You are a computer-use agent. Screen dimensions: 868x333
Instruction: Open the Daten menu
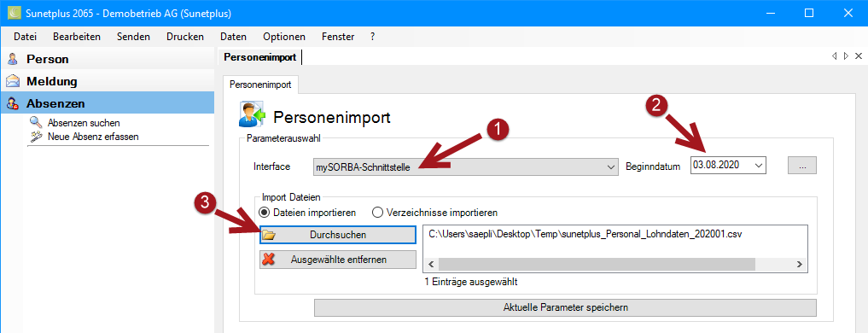tap(233, 37)
